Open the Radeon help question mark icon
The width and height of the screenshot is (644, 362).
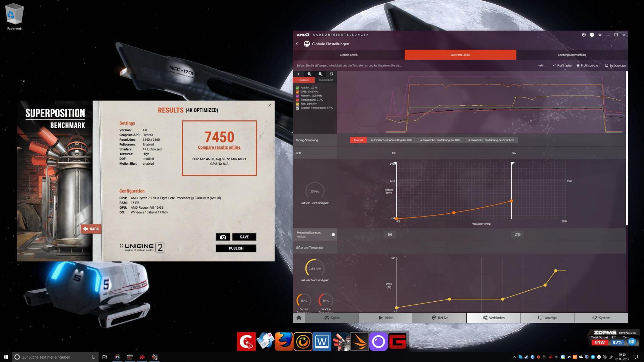[592, 35]
